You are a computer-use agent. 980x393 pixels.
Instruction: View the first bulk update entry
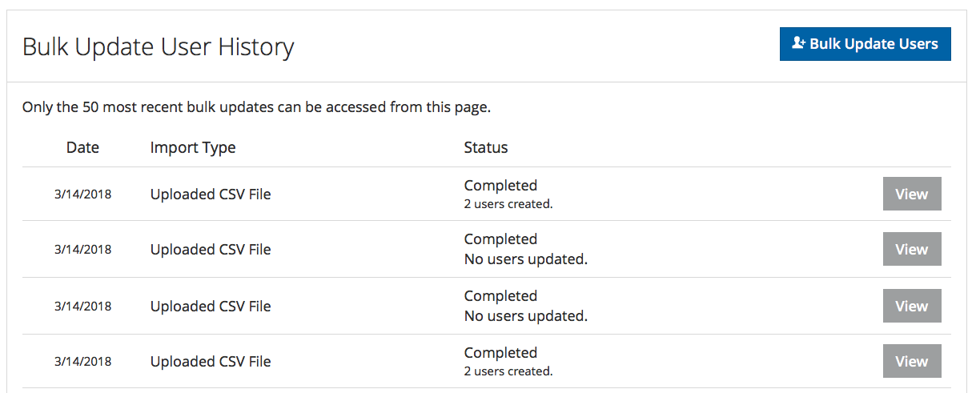pyautogui.click(x=912, y=194)
